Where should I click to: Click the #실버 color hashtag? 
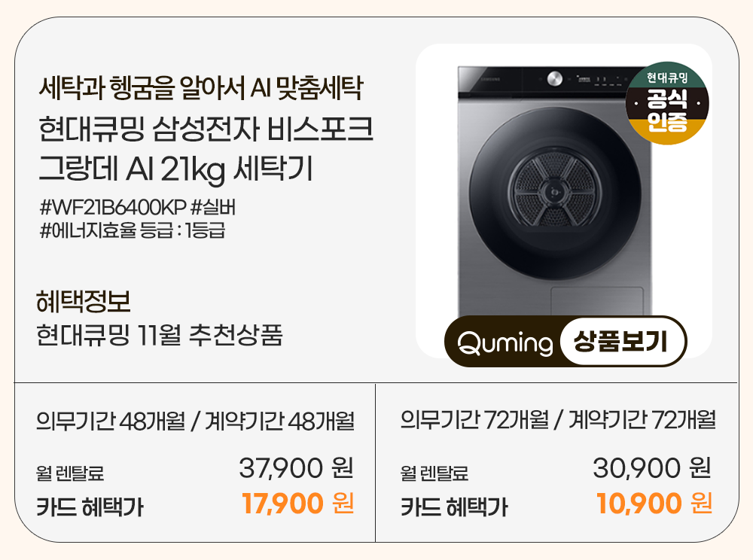click(x=214, y=207)
